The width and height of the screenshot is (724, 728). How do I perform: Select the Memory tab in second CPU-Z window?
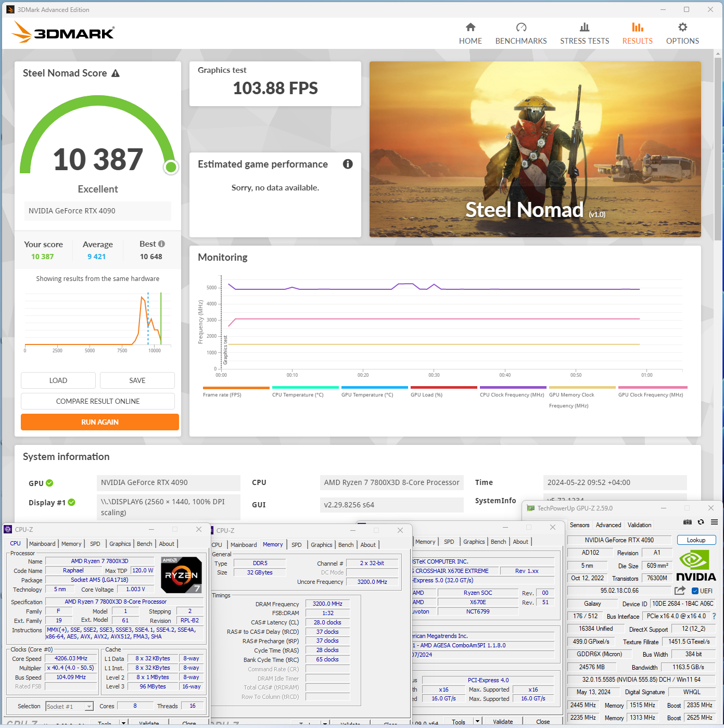pyautogui.click(x=273, y=544)
